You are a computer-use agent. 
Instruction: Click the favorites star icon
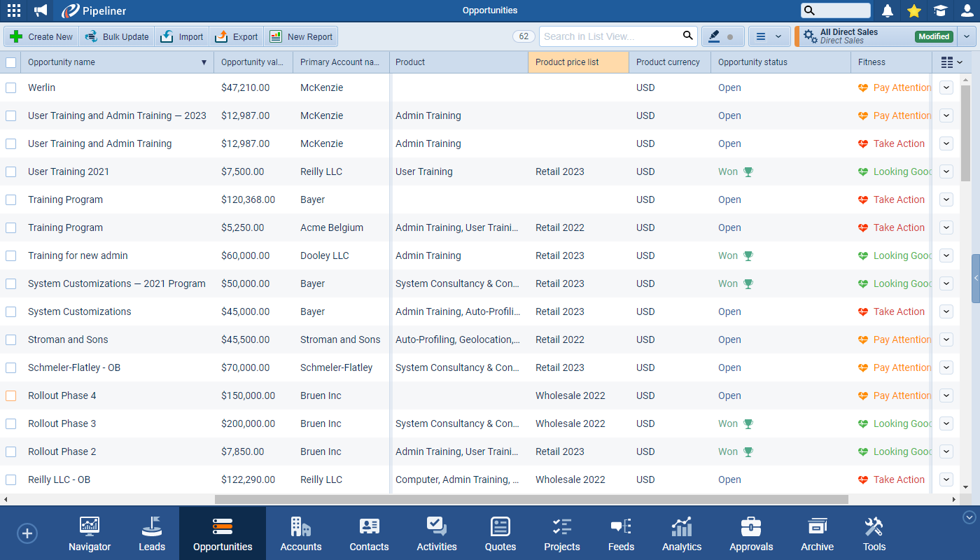click(x=913, y=10)
